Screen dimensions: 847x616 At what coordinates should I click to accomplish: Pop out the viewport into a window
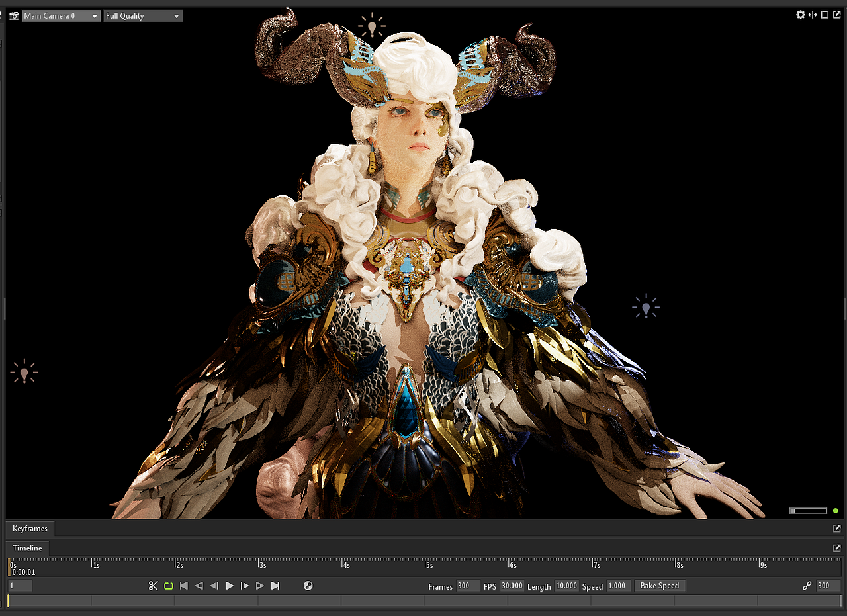[x=837, y=15]
